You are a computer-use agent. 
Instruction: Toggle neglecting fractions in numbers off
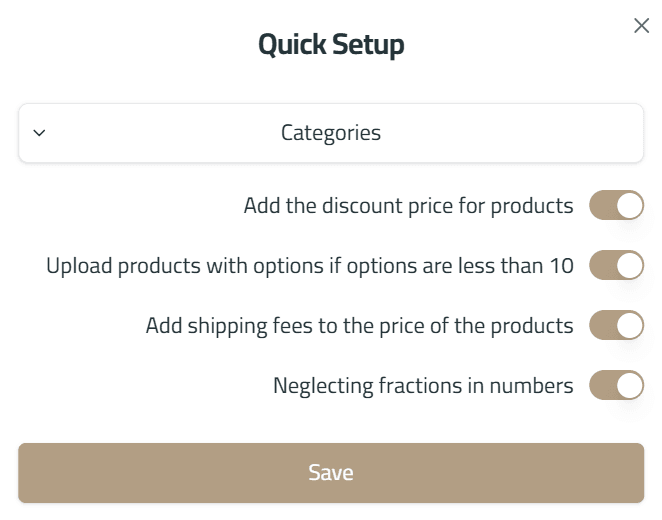point(616,385)
